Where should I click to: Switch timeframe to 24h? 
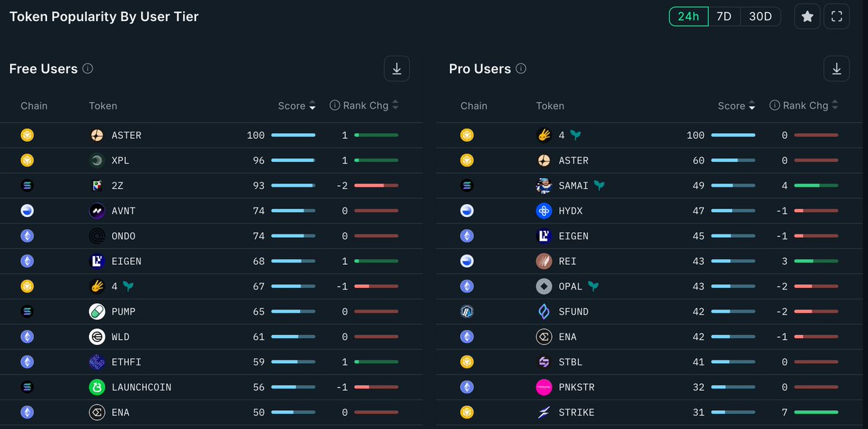[x=688, y=17]
